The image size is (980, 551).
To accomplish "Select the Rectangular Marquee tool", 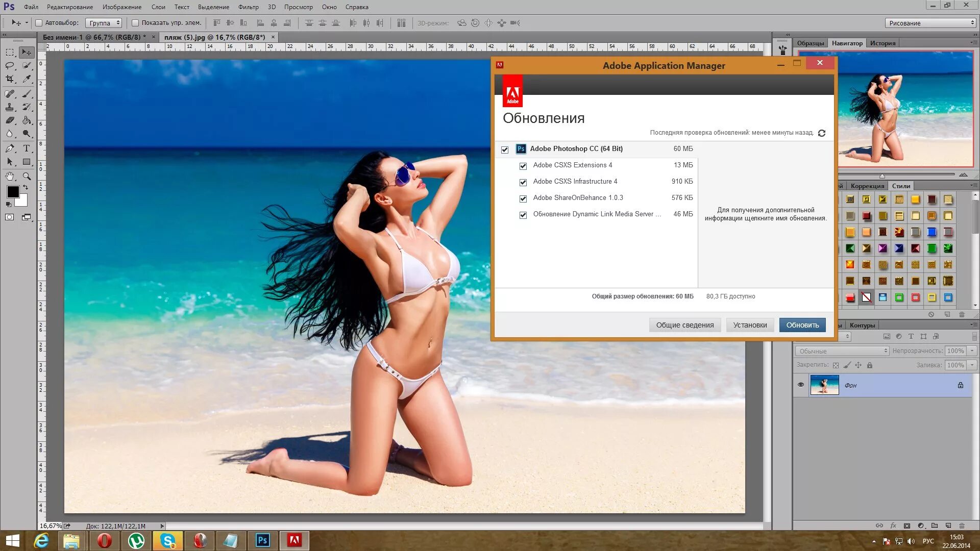I will point(10,53).
